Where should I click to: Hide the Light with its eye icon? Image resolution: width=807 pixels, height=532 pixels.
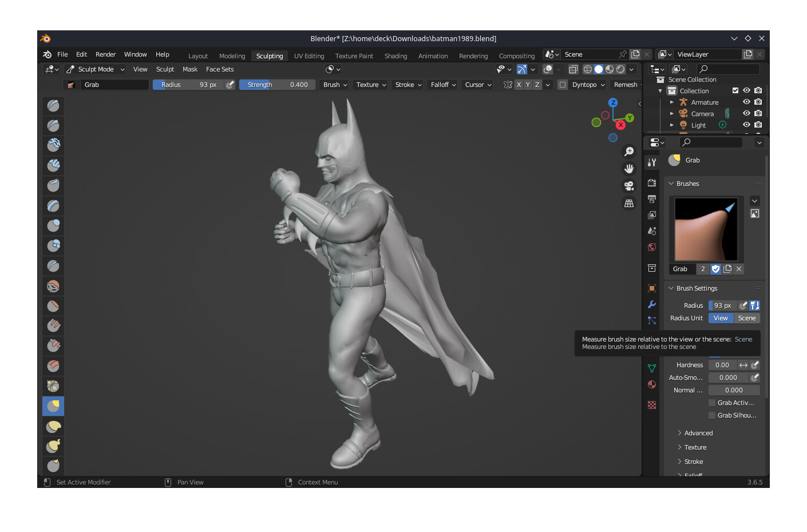click(x=746, y=125)
